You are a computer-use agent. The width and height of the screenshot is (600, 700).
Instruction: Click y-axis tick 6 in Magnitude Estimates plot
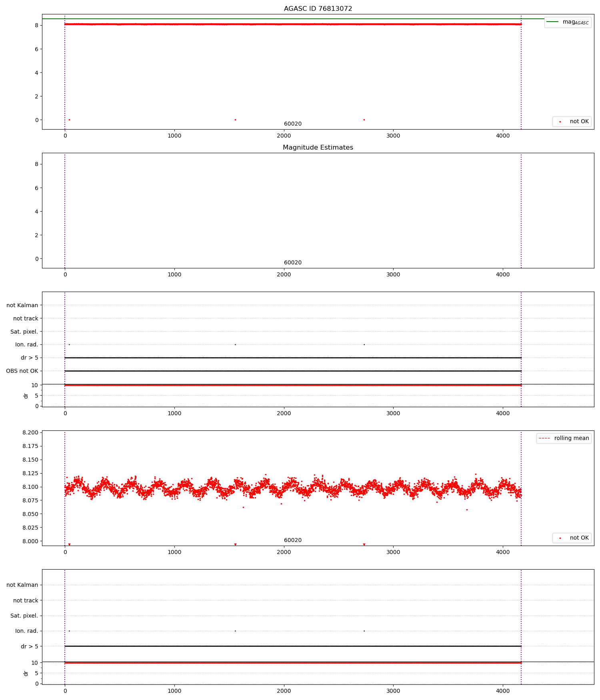click(x=36, y=188)
